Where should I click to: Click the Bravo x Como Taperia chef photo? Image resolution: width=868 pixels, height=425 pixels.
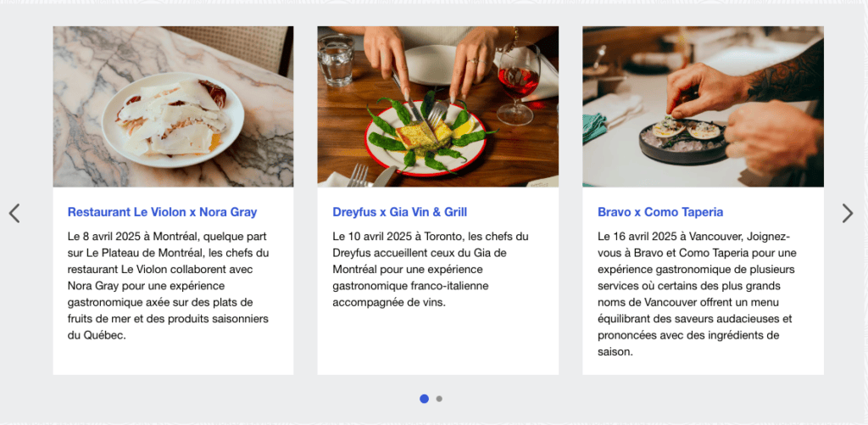(x=703, y=106)
